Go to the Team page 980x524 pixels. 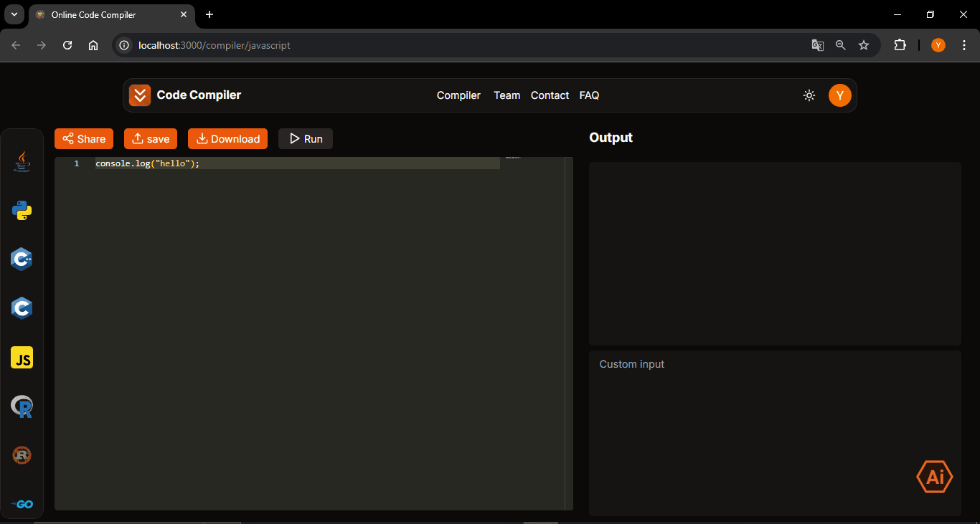507,95
